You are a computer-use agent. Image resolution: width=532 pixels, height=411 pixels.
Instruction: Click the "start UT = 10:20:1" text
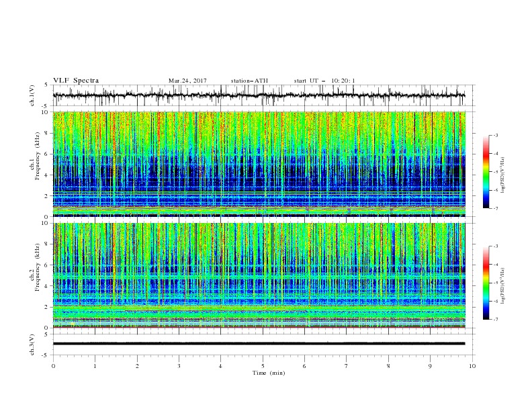pos(324,81)
